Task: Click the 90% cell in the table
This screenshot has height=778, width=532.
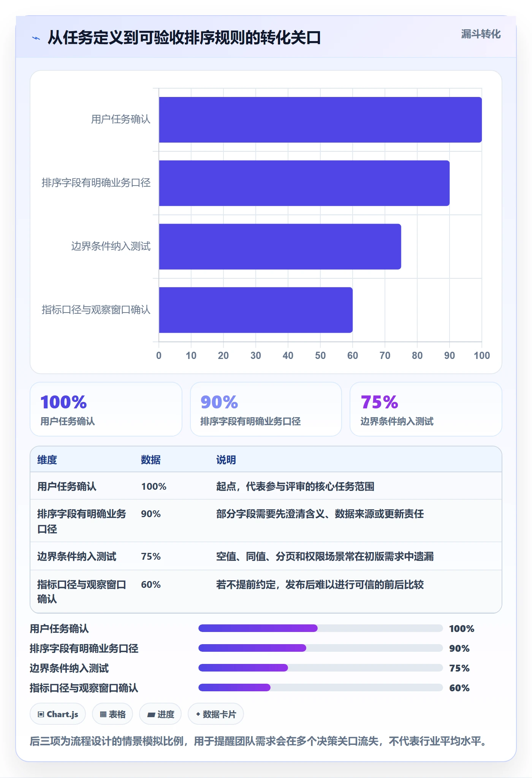Action: click(x=151, y=514)
